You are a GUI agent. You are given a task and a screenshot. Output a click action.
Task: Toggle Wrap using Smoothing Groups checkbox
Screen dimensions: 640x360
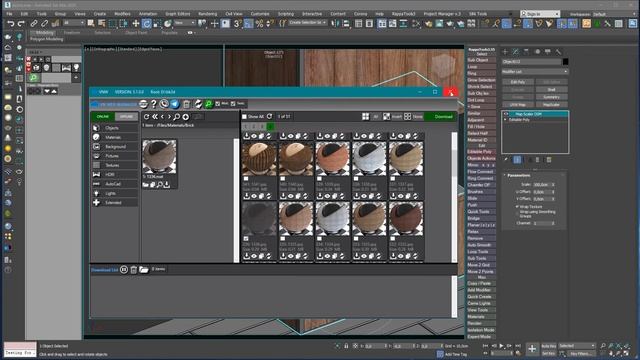(x=518, y=212)
